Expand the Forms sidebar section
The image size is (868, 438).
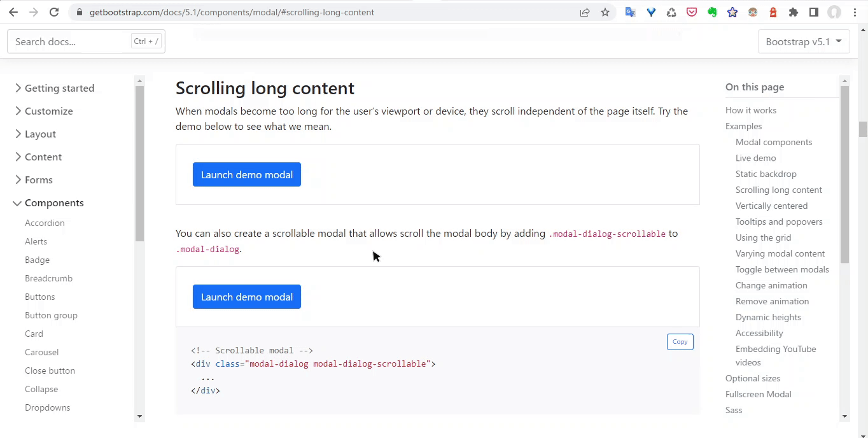(34, 180)
